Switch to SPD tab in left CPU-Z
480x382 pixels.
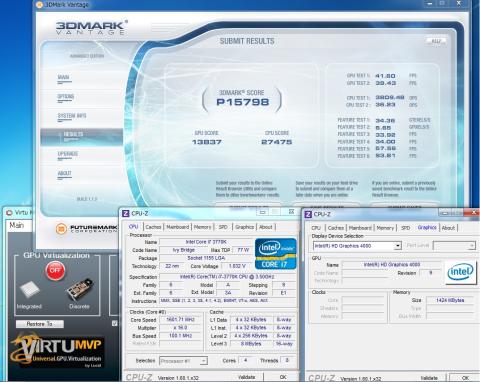223,227
